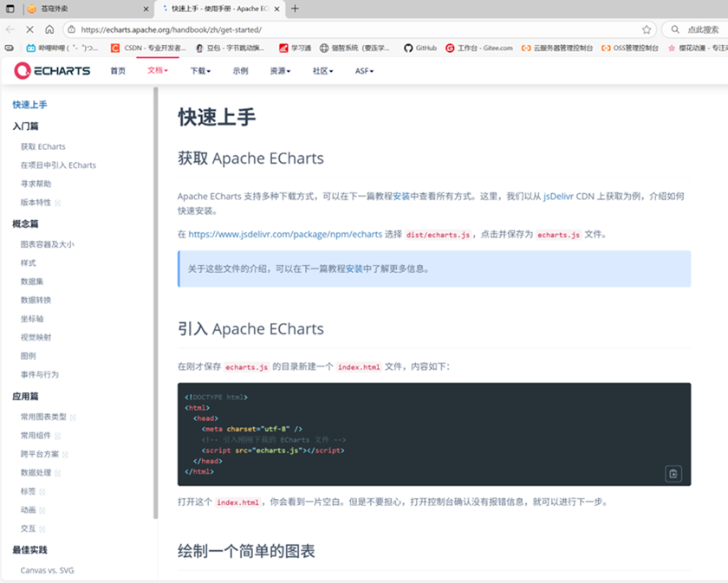The height and width of the screenshot is (583, 728).
Task: Open the CSDN bookmark
Action: (x=148, y=48)
